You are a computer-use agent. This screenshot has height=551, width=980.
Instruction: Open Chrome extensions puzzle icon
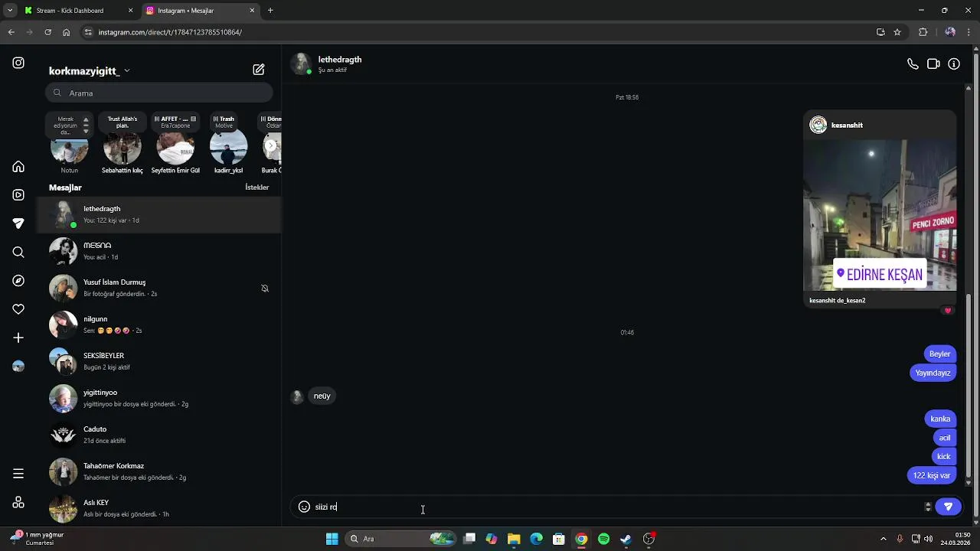(x=923, y=32)
